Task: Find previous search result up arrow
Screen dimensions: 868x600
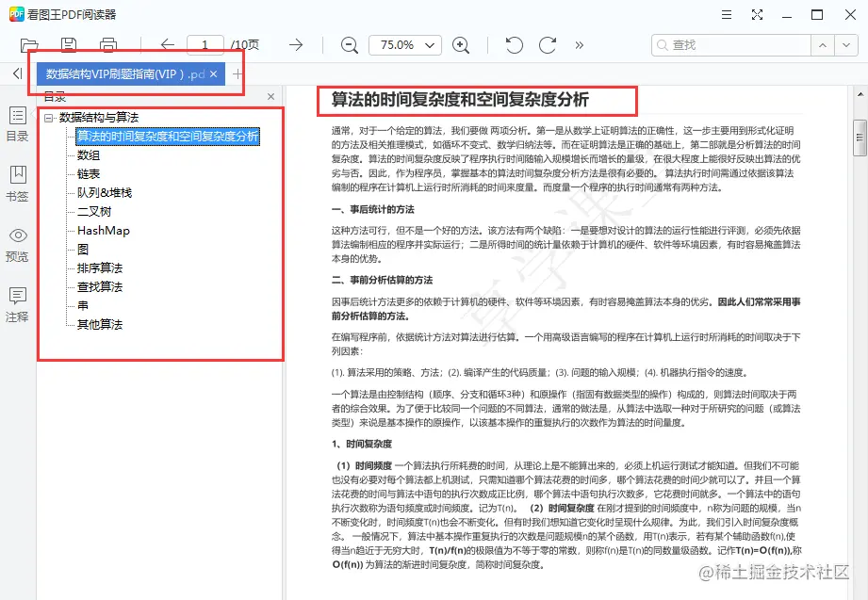Action: tap(823, 45)
